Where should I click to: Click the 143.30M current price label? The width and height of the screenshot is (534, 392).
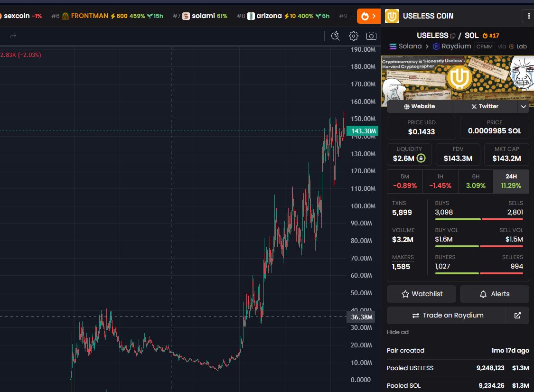[362, 131]
